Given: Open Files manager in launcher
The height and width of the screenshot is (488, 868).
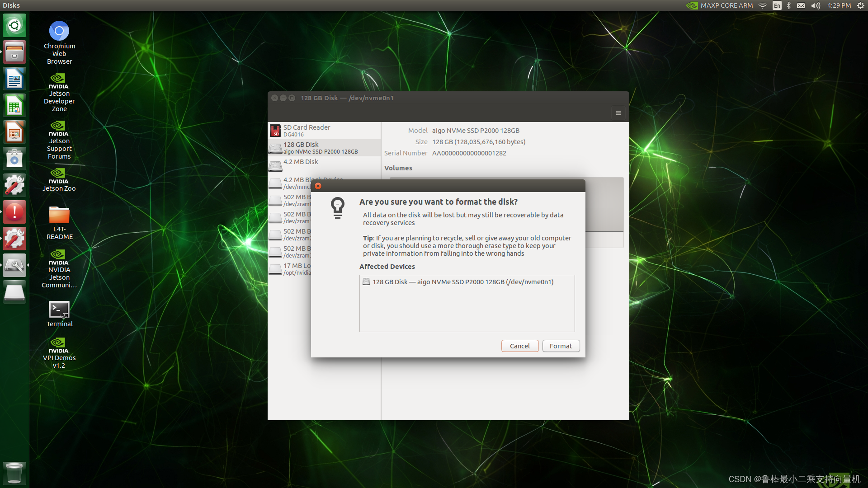Looking at the screenshot, I should pyautogui.click(x=14, y=52).
